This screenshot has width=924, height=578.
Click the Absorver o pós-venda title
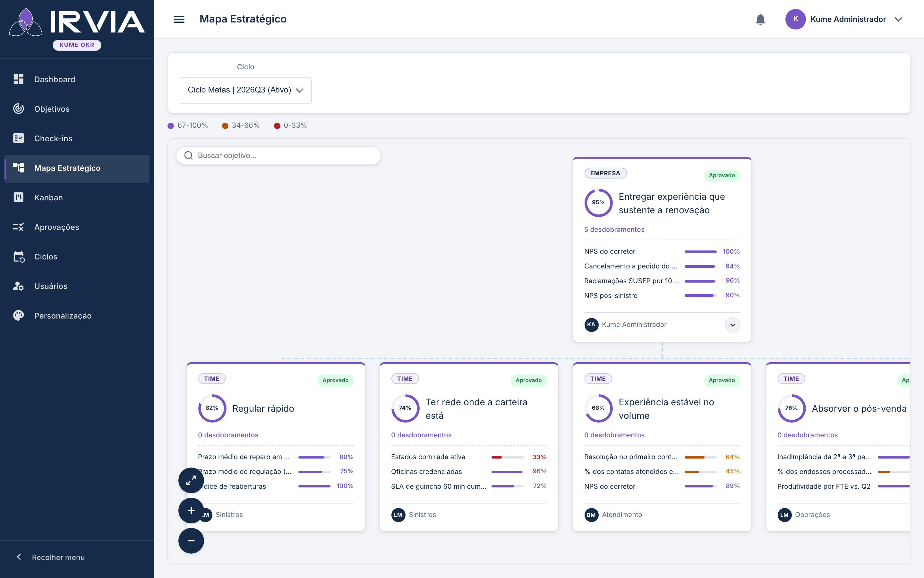[859, 409]
